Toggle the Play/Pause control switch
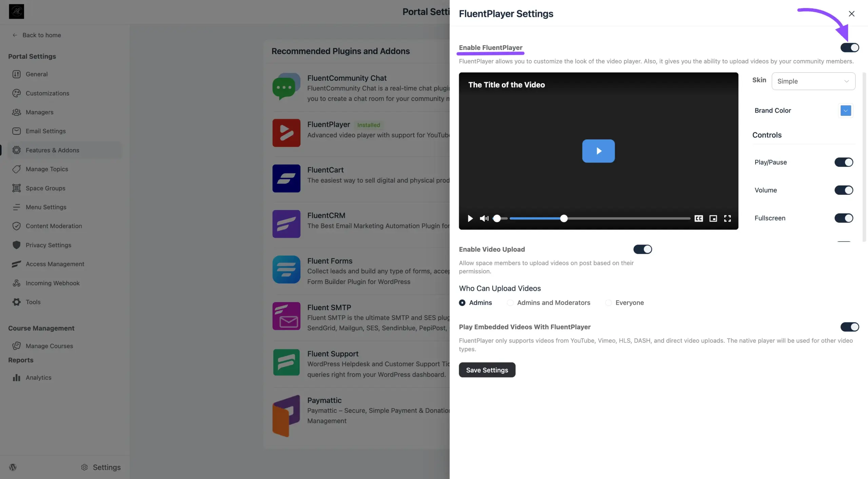 [844, 162]
